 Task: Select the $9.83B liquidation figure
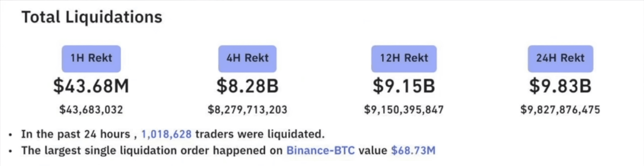(x=560, y=86)
